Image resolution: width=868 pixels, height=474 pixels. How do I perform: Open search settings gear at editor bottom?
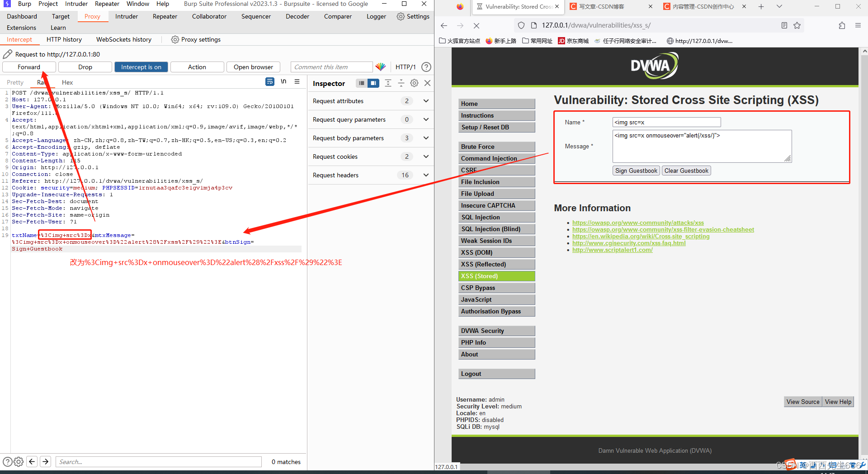point(19,462)
